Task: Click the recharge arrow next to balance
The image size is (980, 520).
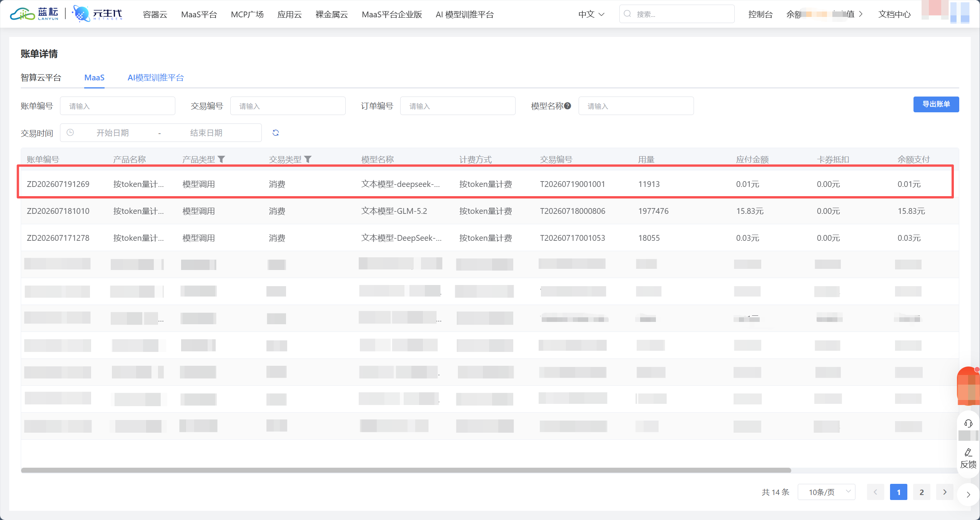Action: 861,14
